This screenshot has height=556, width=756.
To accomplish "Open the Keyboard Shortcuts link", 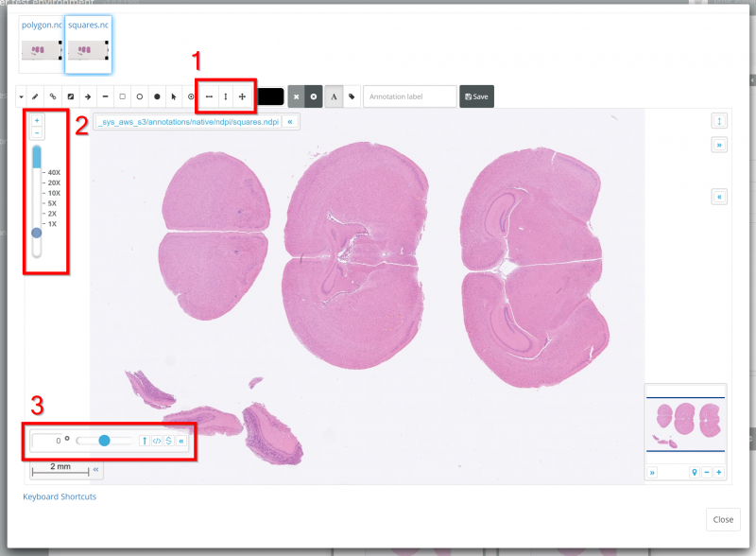I will (x=60, y=496).
